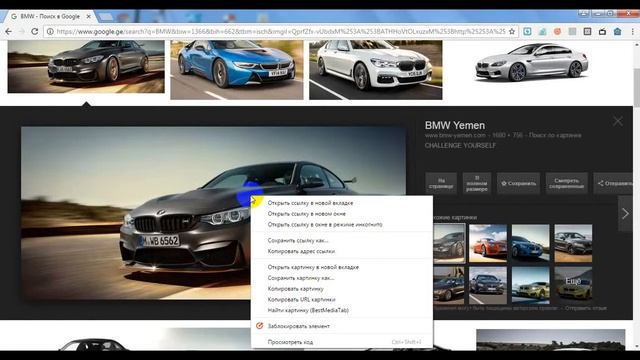Screen dimensions: 640x360
Task: Open the grey BMW M4 thumbnail in results row
Action: click(86, 66)
